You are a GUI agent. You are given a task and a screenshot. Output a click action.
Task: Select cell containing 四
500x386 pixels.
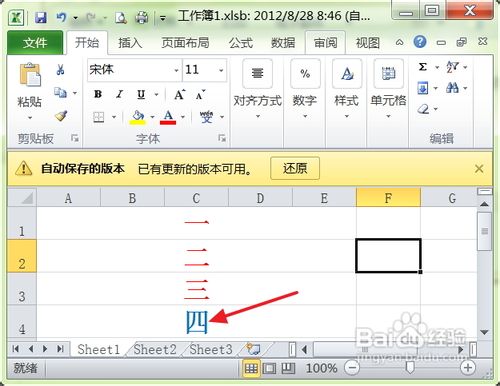pos(196,322)
